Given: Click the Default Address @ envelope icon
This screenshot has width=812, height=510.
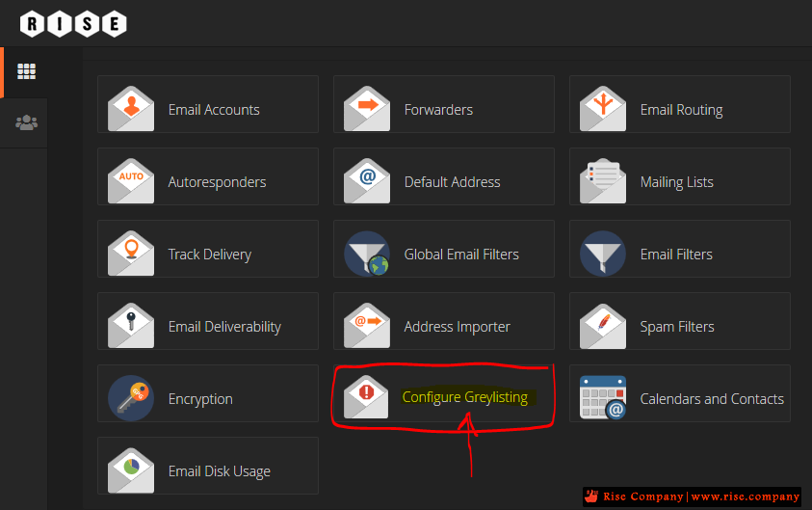Looking at the screenshot, I should 367,181.
